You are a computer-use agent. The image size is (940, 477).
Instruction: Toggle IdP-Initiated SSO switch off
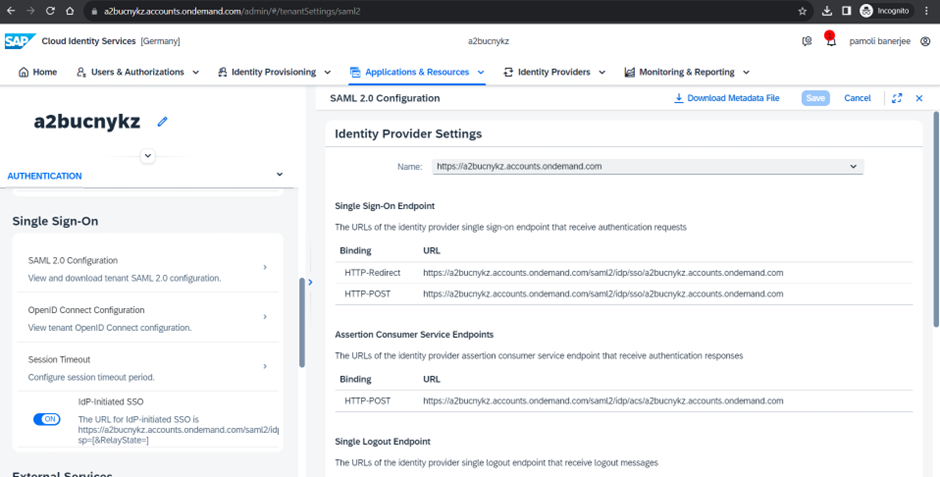[x=47, y=419]
